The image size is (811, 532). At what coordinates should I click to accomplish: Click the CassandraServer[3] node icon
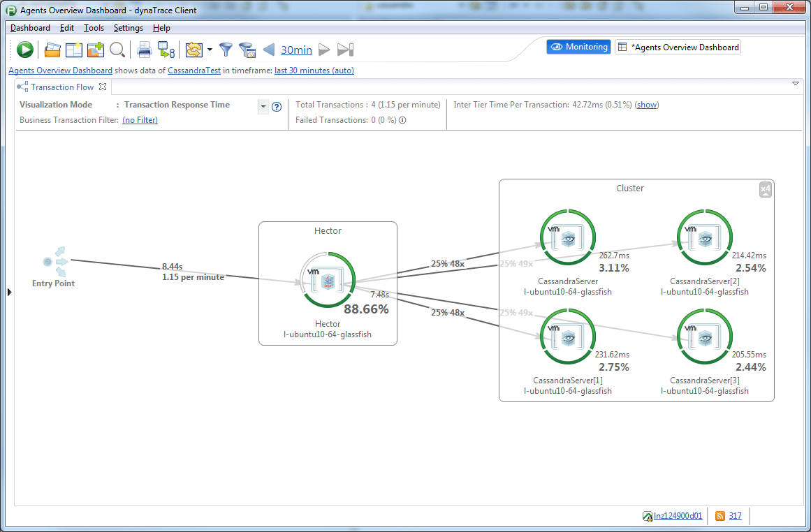point(704,337)
